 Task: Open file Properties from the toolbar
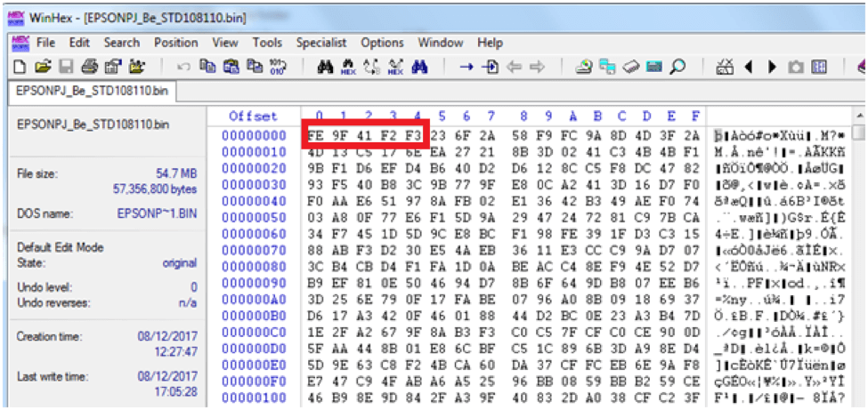pyautogui.click(x=111, y=68)
